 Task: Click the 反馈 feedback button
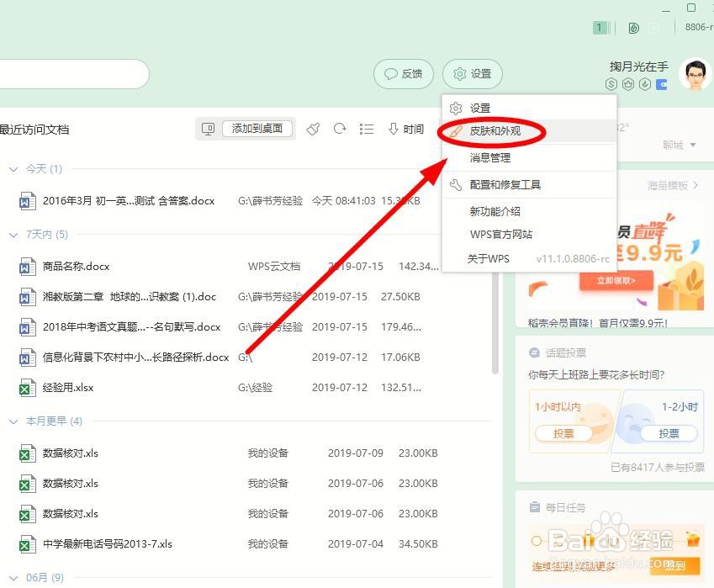pyautogui.click(x=403, y=74)
